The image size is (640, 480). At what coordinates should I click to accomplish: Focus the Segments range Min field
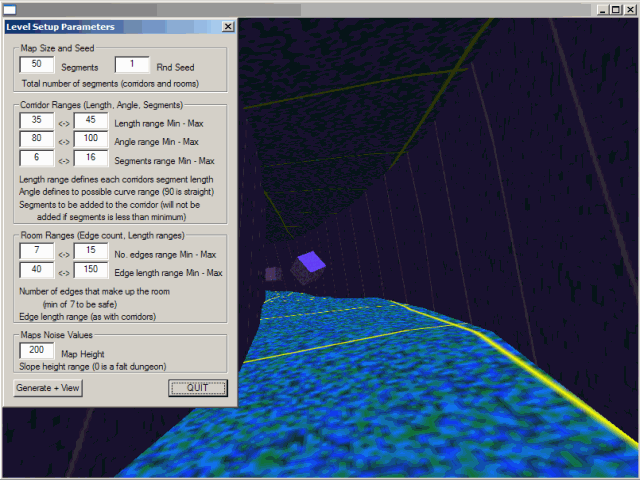(37, 158)
